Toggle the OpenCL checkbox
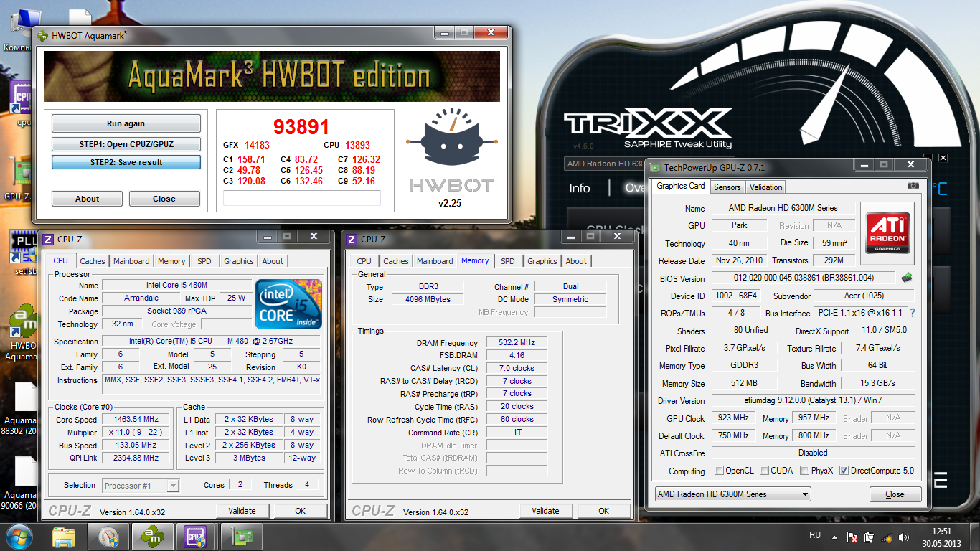The width and height of the screenshot is (980, 551). tap(720, 471)
